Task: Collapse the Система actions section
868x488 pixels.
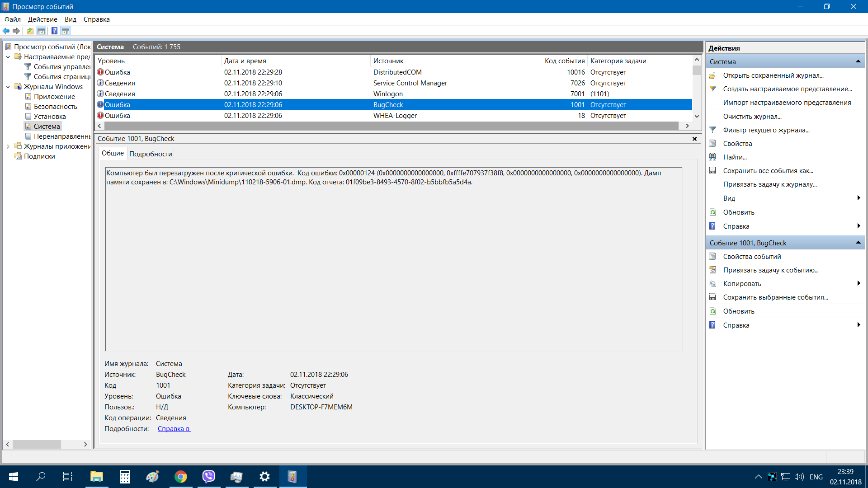Action: point(858,61)
